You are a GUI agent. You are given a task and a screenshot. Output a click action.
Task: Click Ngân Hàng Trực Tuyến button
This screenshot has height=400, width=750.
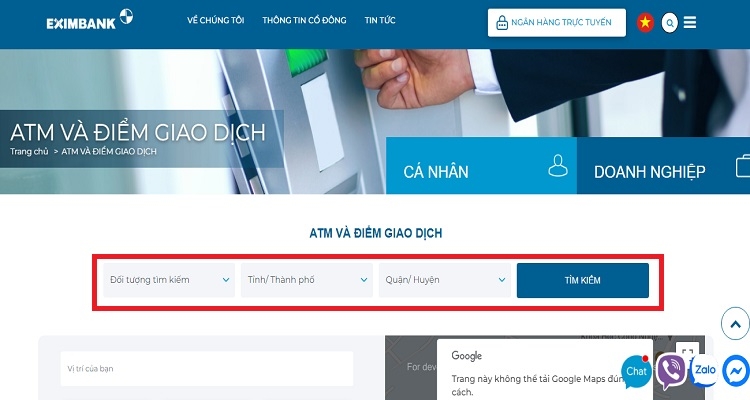click(x=557, y=22)
